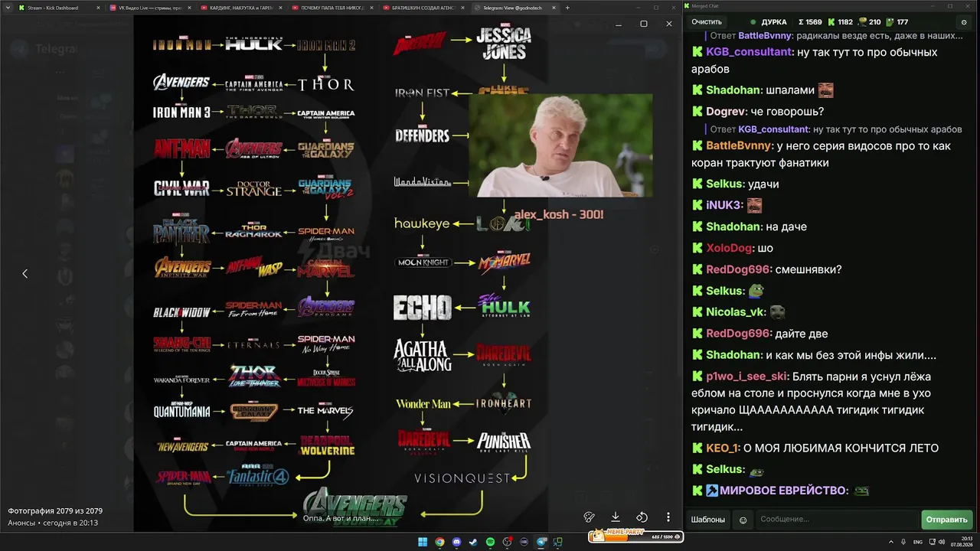This screenshot has height=551, width=980.
Task: Switch to the КАРДИНГ, НАКРУТКА tab
Action: tap(240, 8)
